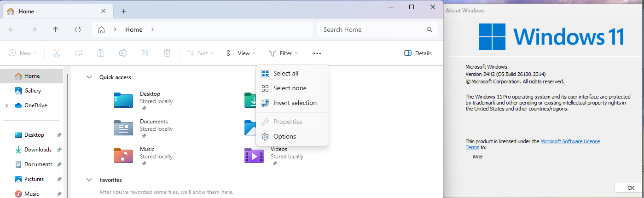Click the pin next to sidebar Downloads

pos(59,150)
